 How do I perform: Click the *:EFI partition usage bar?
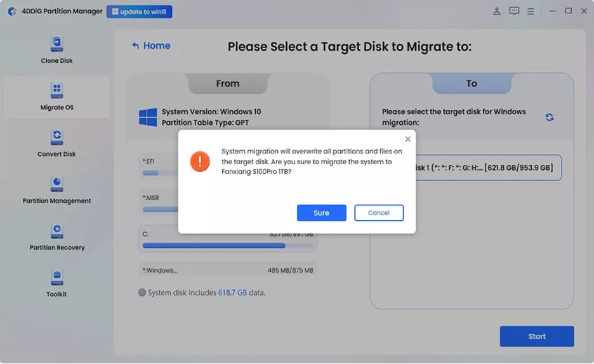coord(161,173)
